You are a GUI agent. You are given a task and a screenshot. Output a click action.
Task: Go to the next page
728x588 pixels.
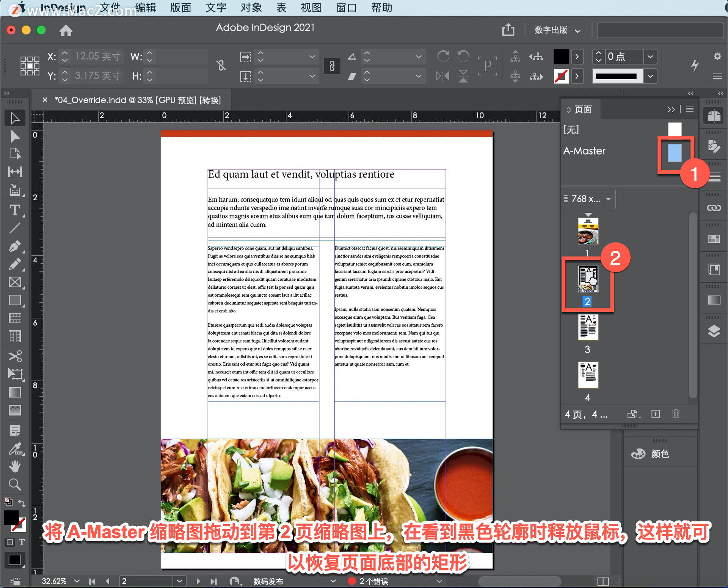[x=198, y=581]
